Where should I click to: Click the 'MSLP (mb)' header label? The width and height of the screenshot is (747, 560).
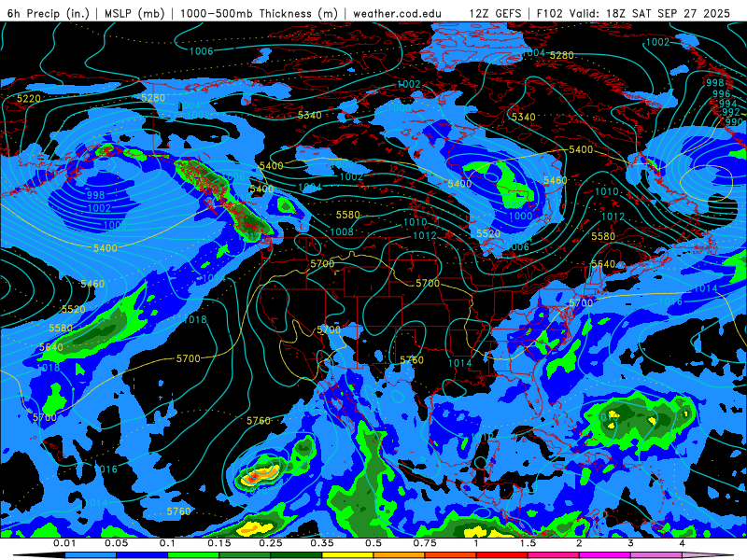[134, 13]
